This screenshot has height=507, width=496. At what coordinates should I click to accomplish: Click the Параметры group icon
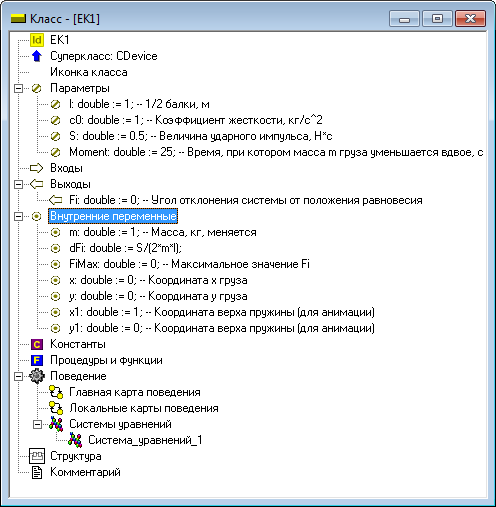click(37, 88)
